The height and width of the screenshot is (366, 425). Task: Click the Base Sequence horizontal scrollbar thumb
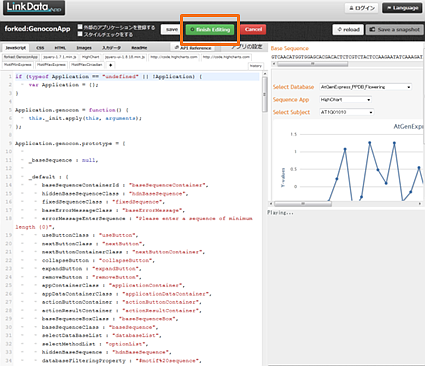click(x=312, y=64)
